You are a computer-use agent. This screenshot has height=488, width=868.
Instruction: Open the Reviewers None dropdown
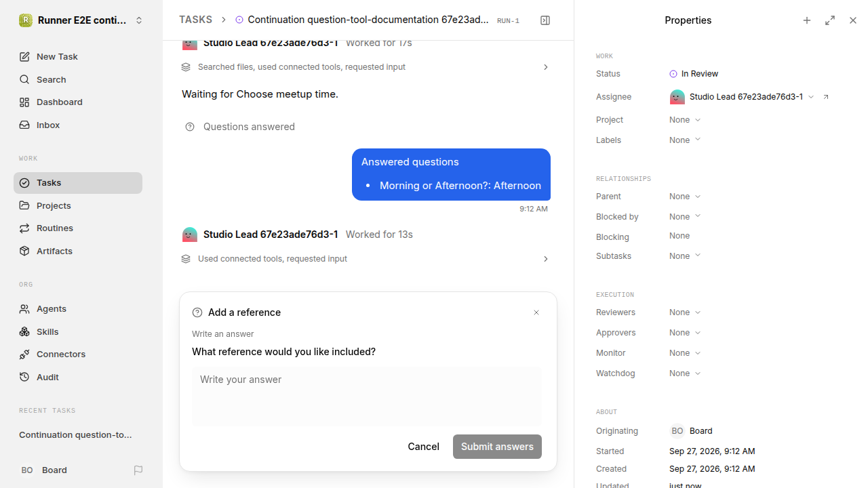(685, 312)
